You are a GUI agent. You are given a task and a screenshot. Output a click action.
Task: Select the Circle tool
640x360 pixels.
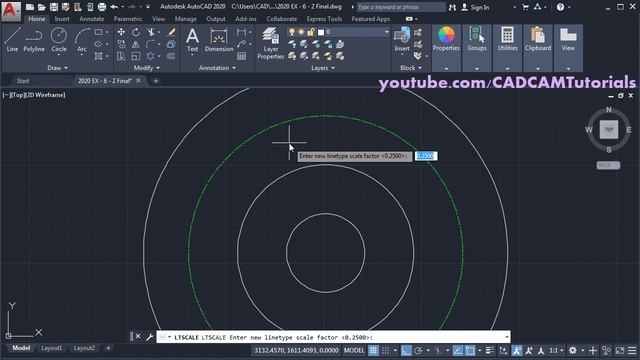pyautogui.click(x=59, y=40)
